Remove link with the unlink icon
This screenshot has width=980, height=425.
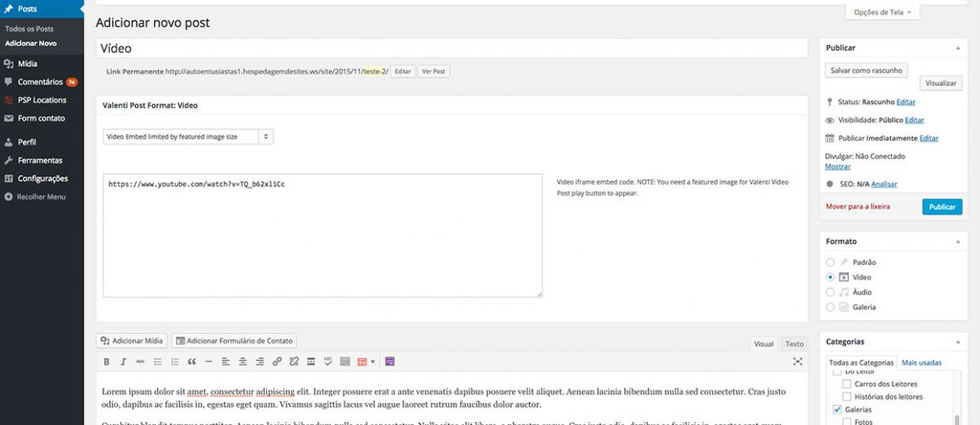(294, 361)
